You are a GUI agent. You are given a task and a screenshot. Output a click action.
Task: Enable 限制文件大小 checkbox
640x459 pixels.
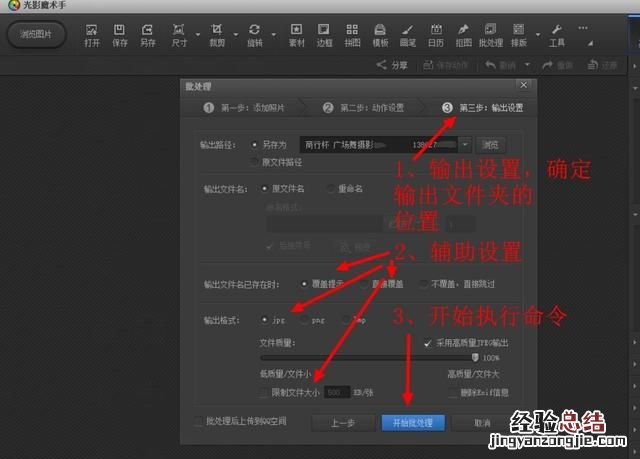tap(264, 392)
